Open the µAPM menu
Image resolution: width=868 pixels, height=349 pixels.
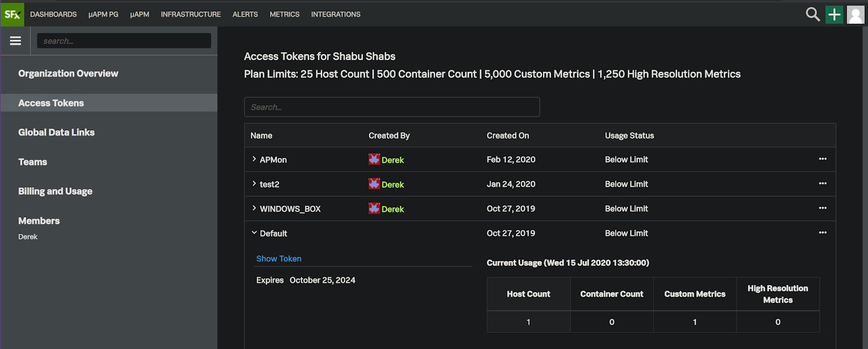click(139, 14)
